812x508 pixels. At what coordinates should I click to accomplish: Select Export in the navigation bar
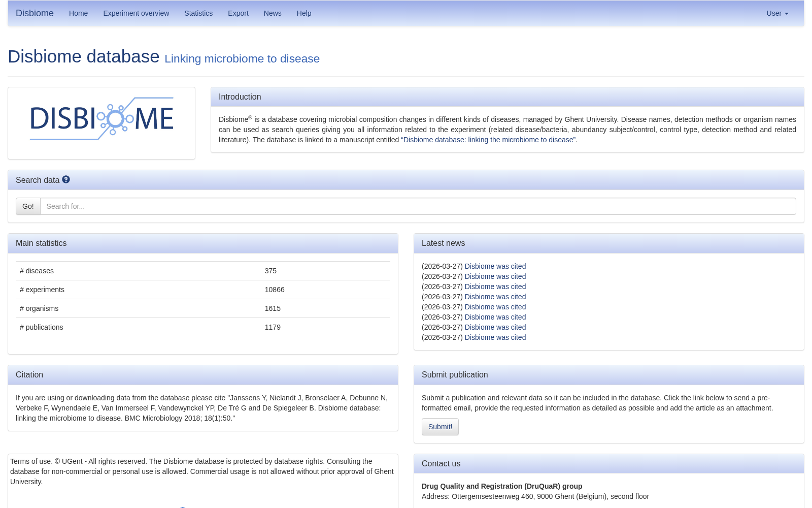coord(238,13)
